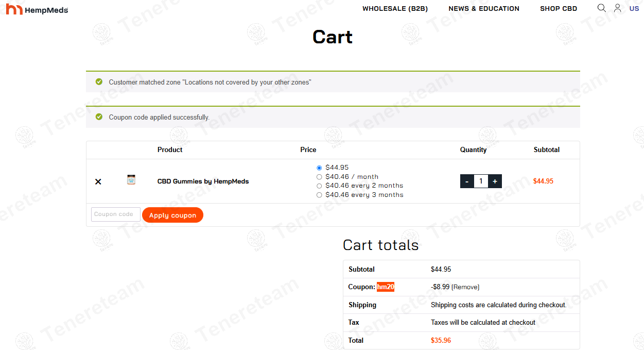Click the highlighted hm20 coupon label

point(386,287)
